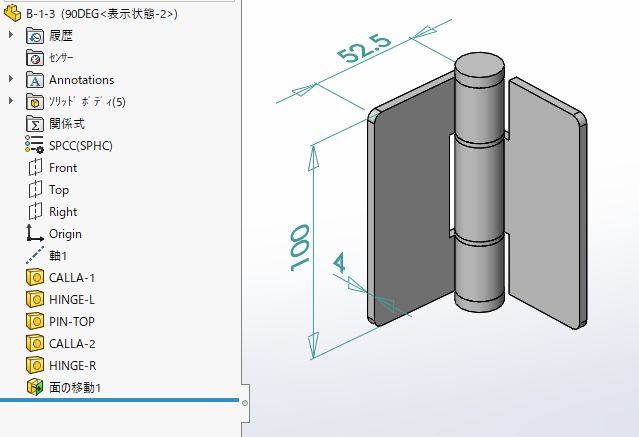Select the HINGE-R feature

point(73,366)
